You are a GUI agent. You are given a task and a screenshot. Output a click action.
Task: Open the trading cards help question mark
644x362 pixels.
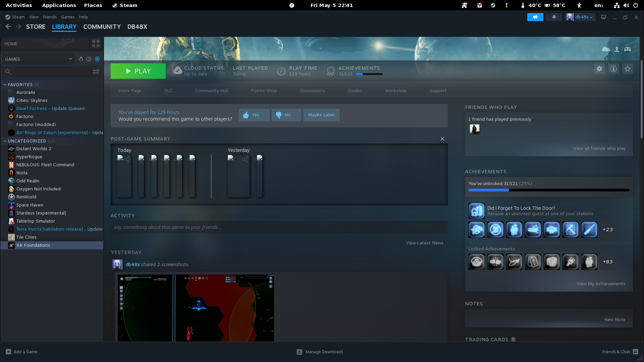point(513,340)
